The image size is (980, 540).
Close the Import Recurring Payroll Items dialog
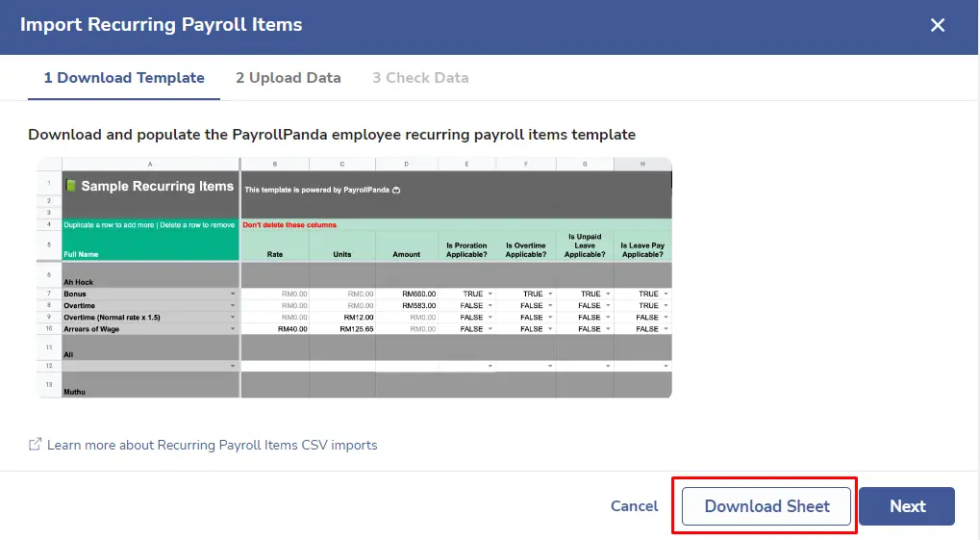click(x=937, y=25)
